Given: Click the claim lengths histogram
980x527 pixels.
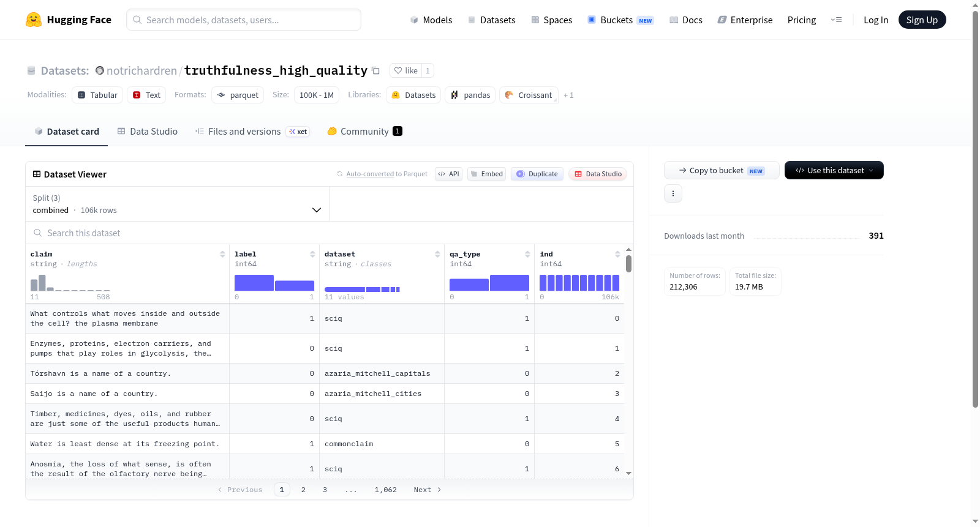Looking at the screenshot, I should (70, 283).
